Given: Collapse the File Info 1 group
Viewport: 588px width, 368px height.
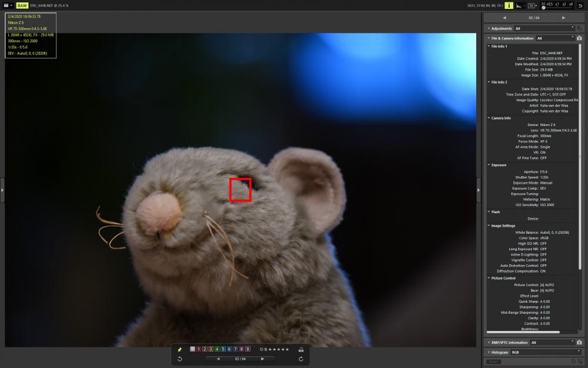Looking at the screenshot, I should point(489,46).
